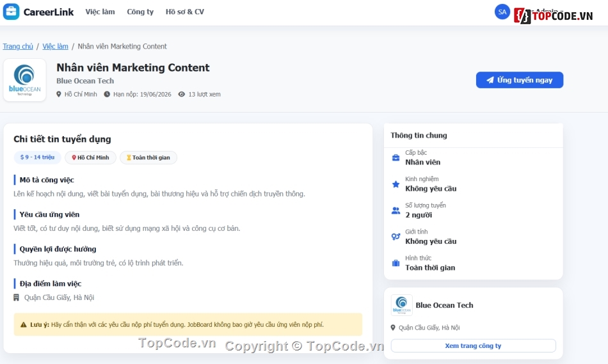Click the Hồ Chí Minh location tag

(x=90, y=157)
